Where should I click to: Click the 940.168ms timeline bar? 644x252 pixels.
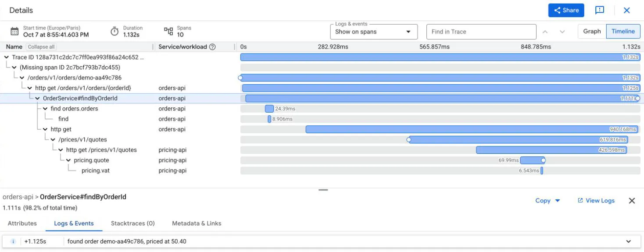pos(472,129)
